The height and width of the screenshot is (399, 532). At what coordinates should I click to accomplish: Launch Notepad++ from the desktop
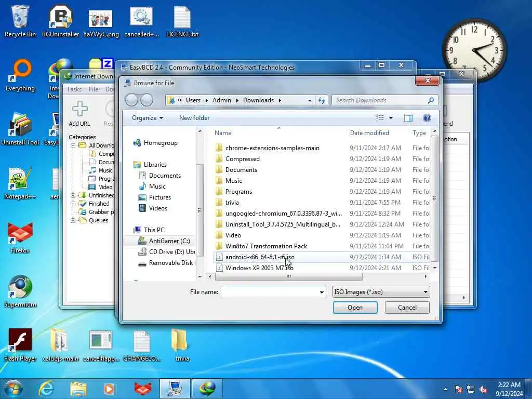click(20, 183)
